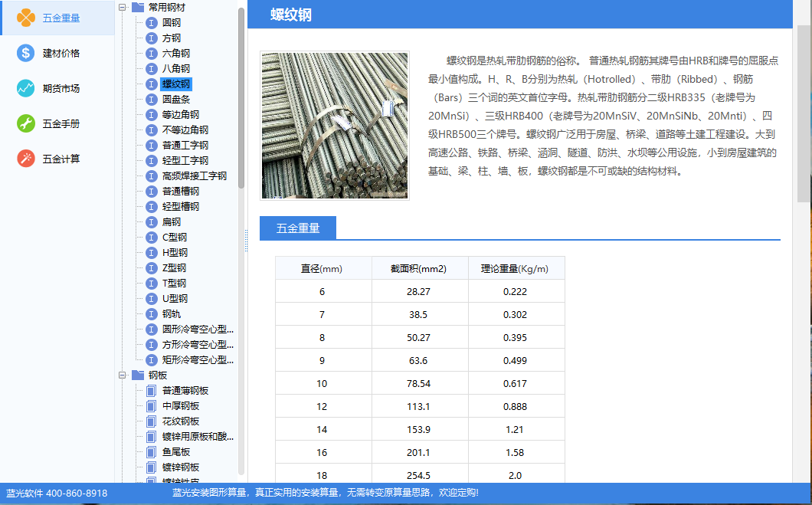The image size is (812, 505).
Task: Click the 254.5 area cell
Action: [x=418, y=474]
